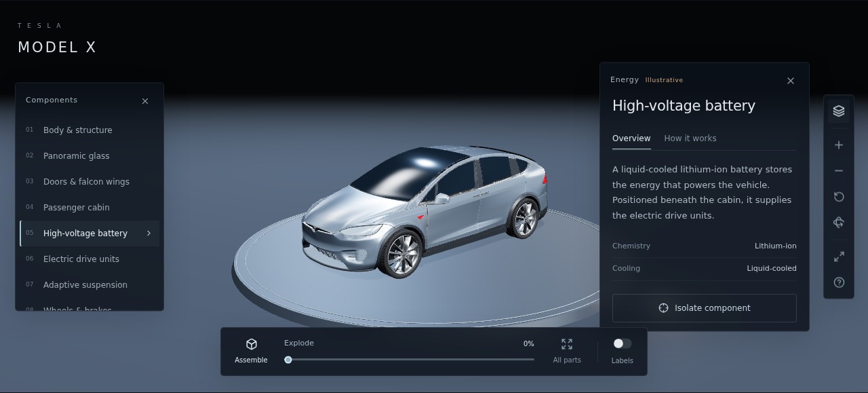
Task: Select Doors & falcon wings component
Action: [90, 182]
